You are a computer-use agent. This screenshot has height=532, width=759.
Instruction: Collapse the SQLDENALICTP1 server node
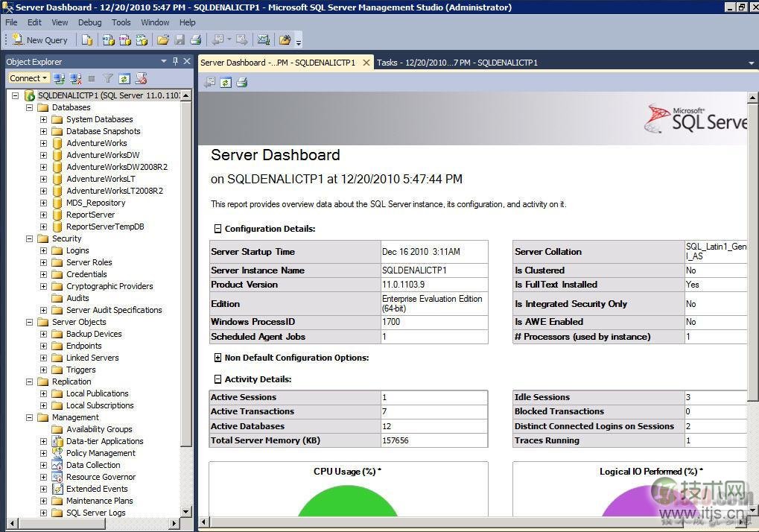[x=16, y=95]
